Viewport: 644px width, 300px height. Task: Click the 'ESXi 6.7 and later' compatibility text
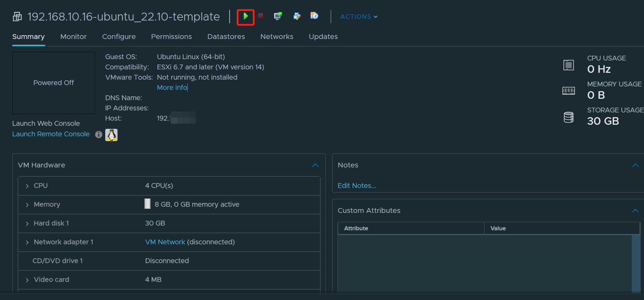click(x=210, y=67)
